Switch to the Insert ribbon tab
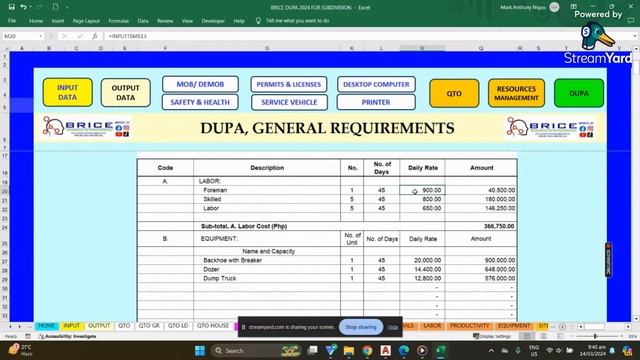 58,21
